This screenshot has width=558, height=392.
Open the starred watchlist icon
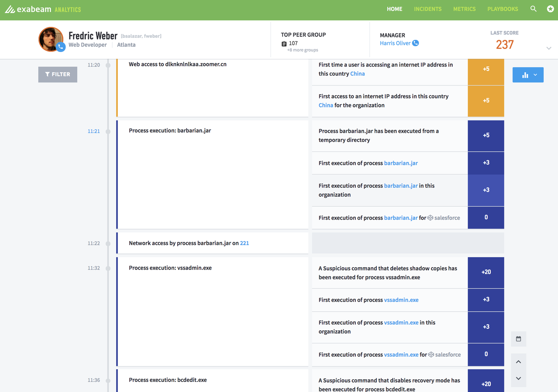(550, 9)
